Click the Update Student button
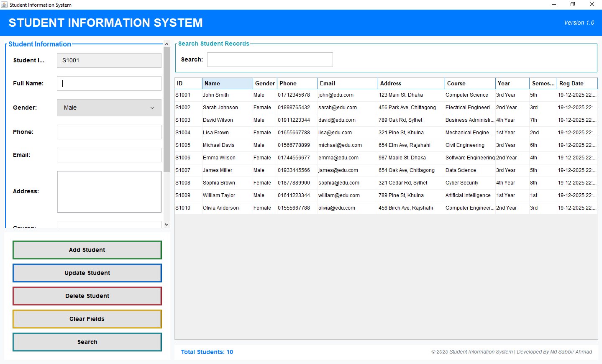The width and height of the screenshot is (602, 364). (x=87, y=273)
